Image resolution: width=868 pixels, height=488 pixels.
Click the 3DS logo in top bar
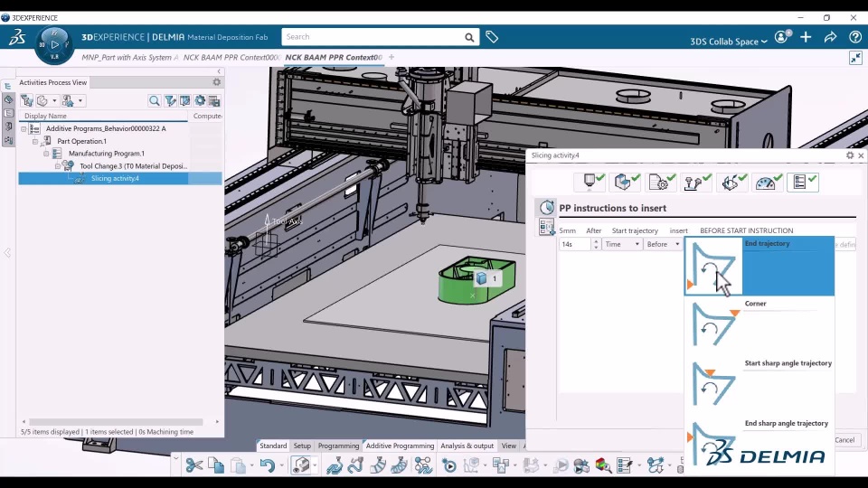tap(16, 37)
